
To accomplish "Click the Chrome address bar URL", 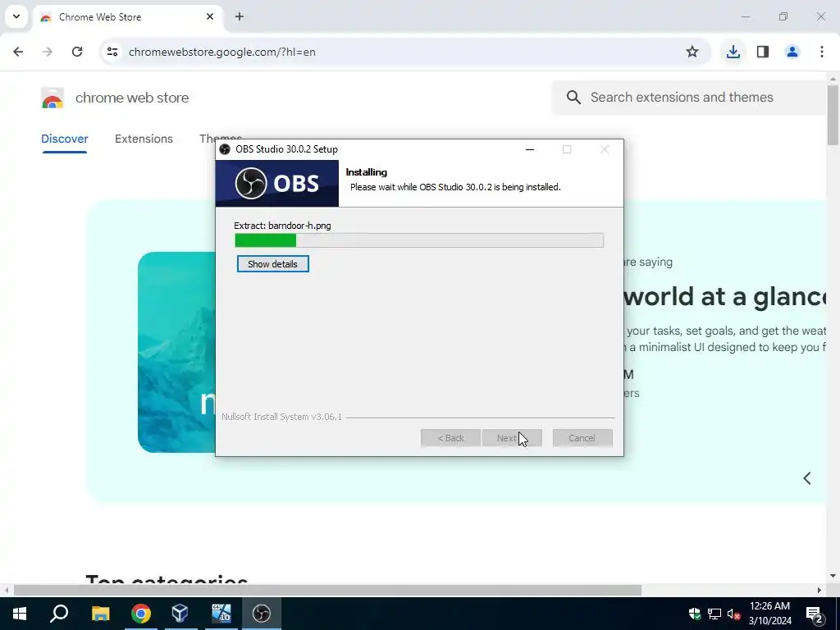I will pyautogui.click(x=221, y=52).
